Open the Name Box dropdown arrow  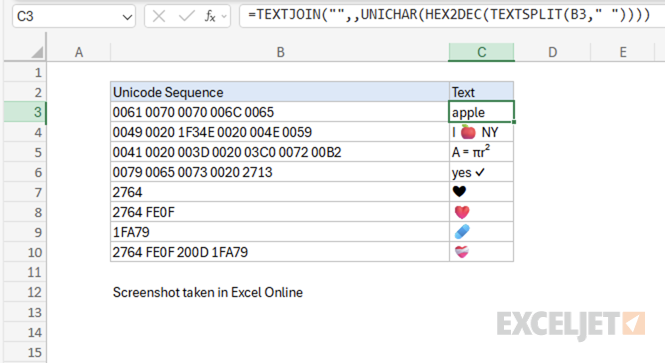[x=127, y=17]
